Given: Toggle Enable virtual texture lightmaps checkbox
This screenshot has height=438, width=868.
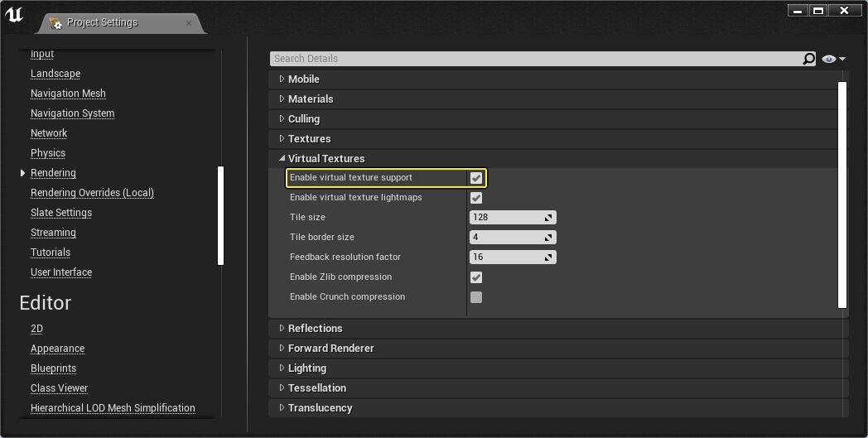Looking at the screenshot, I should click(x=476, y=198).
